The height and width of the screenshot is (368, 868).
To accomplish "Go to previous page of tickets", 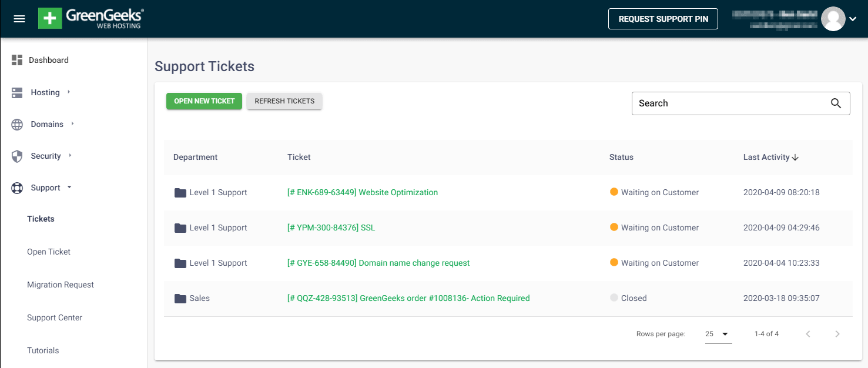I will [808, 334].
